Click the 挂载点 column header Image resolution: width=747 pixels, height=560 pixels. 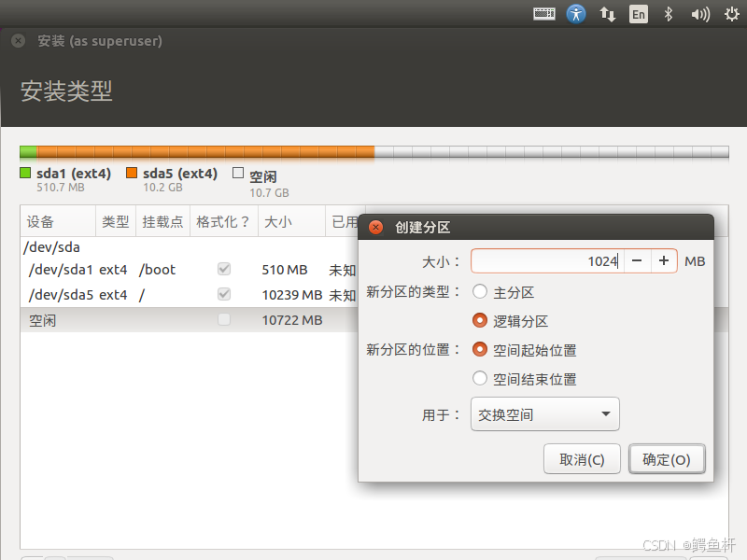(162, 221)
